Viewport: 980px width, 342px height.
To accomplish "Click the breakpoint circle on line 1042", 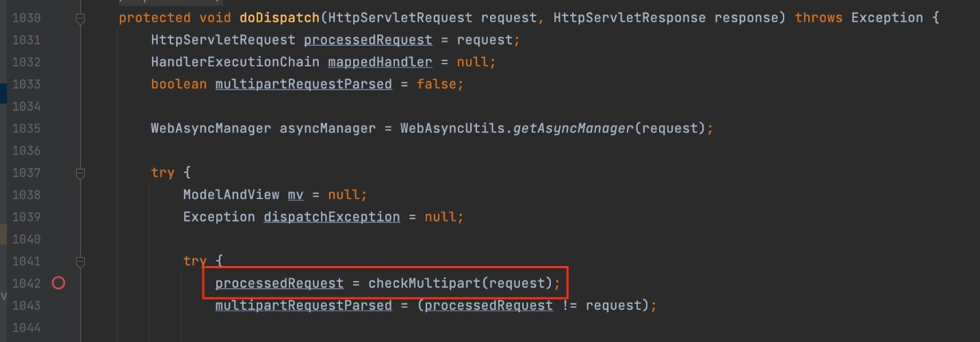I will pos(59,283).
